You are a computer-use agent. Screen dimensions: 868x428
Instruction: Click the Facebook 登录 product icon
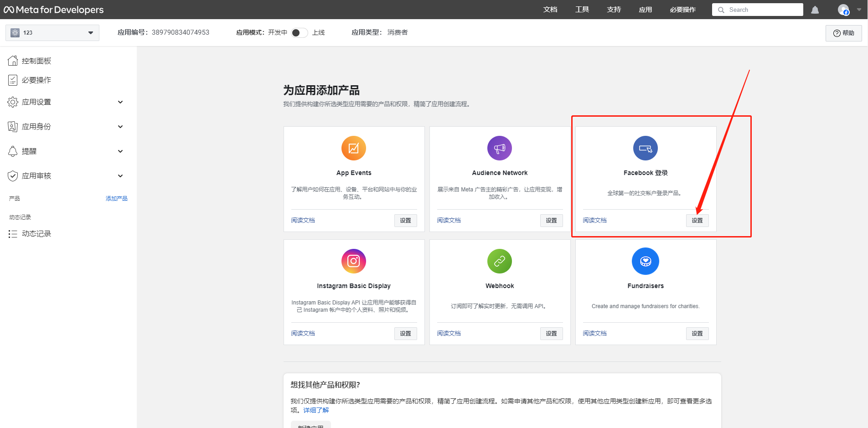click(x=646, y=148)
